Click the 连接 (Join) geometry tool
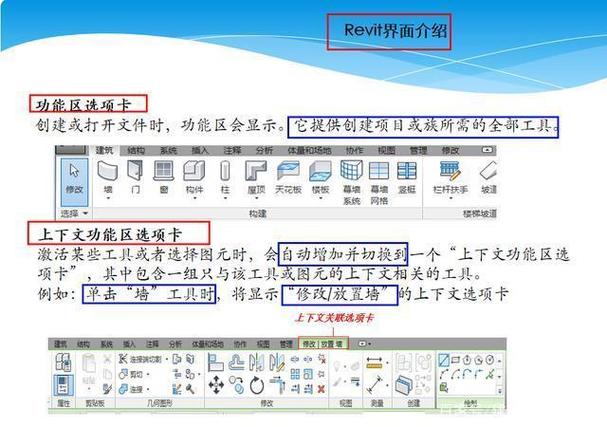 (131, 389)
